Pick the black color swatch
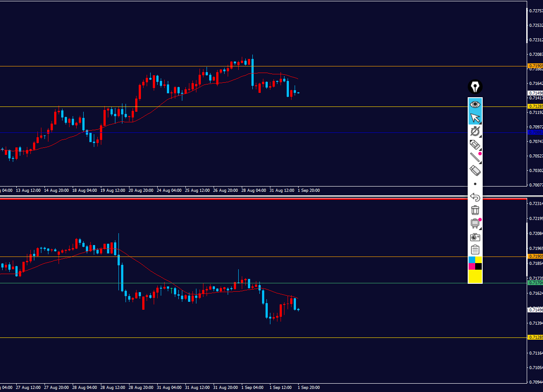 coord(478,266)
